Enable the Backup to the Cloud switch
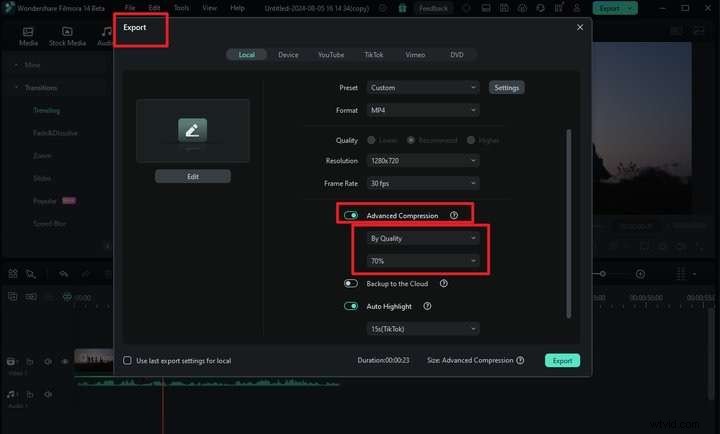This screenshot has width=720, height=434. [x=351, y=284]
